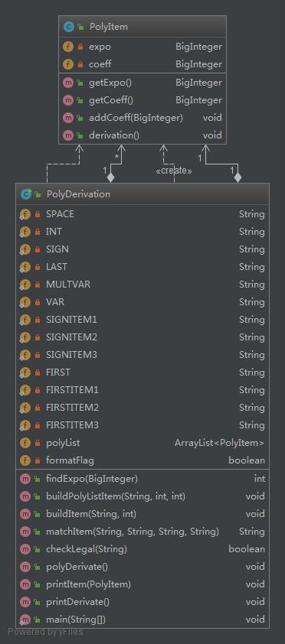Click the field icon beside SPACE
The height and width of the screenshot is (644, 285).
coord(25,214)
